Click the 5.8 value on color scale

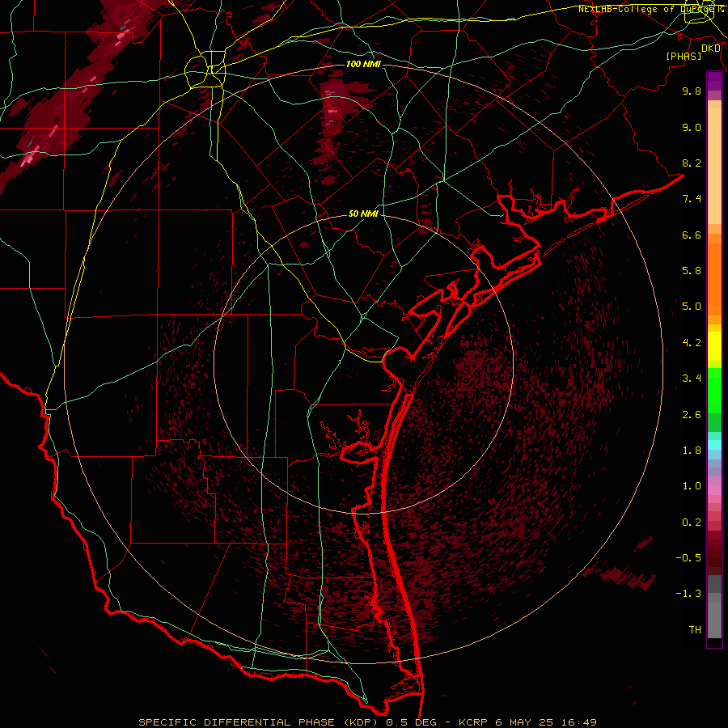click(x=692, y=271)
